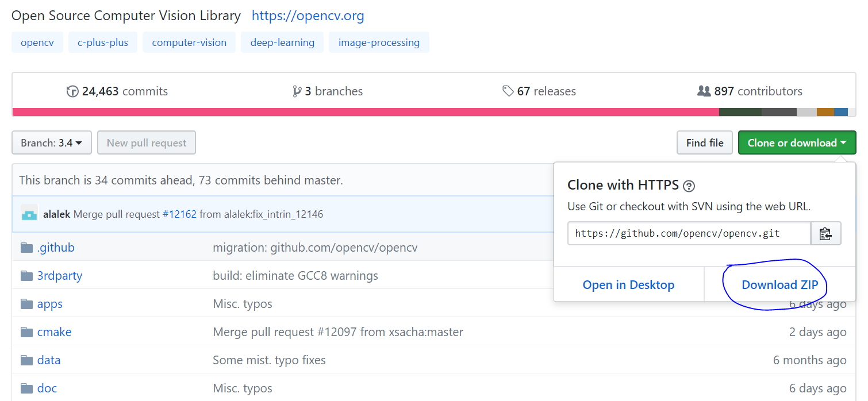
Task: Open 'Merge pull request #12097' commit message
Action: coord(338,332)
